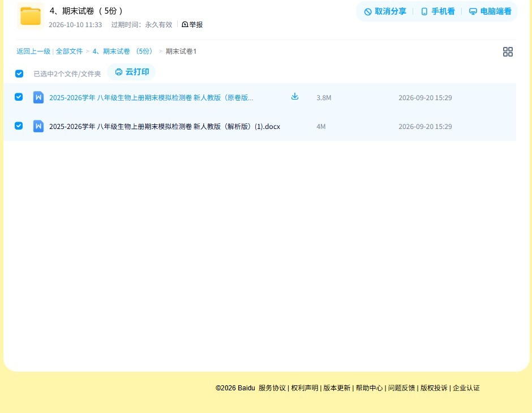This screenshot has height=413, width=532.
Task: Click the 4M file size
Action: click(x=321, y=127)
